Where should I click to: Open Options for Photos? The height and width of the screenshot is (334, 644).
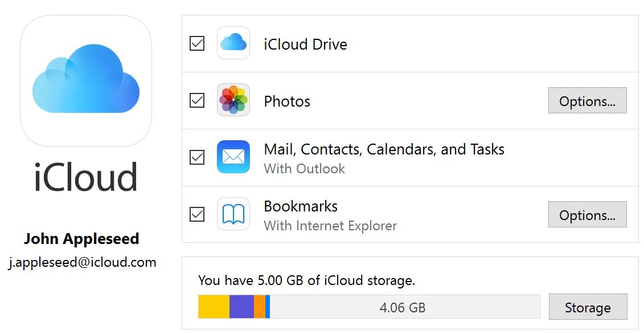coord(587,101)
